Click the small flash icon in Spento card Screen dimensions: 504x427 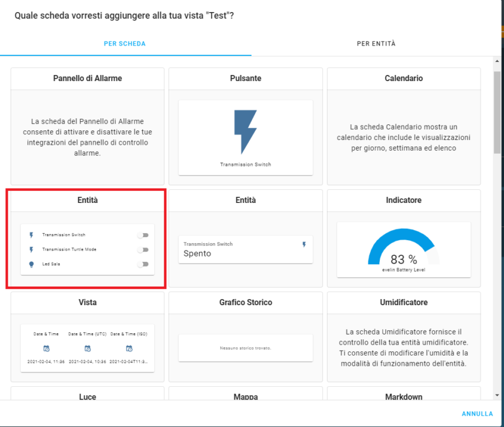point(304,244)
